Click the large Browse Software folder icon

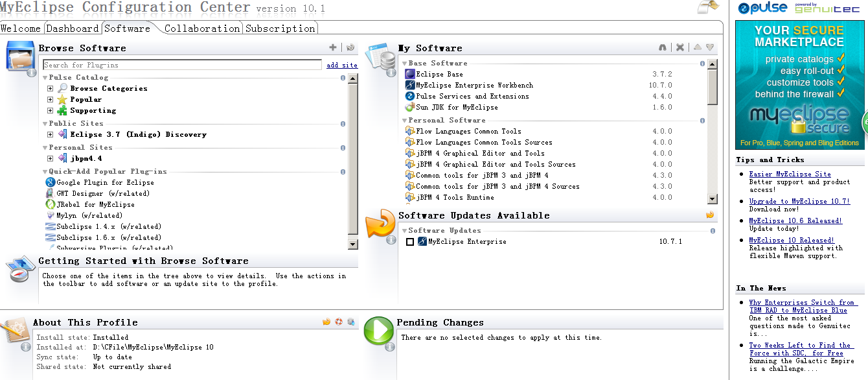pos(21,57)
